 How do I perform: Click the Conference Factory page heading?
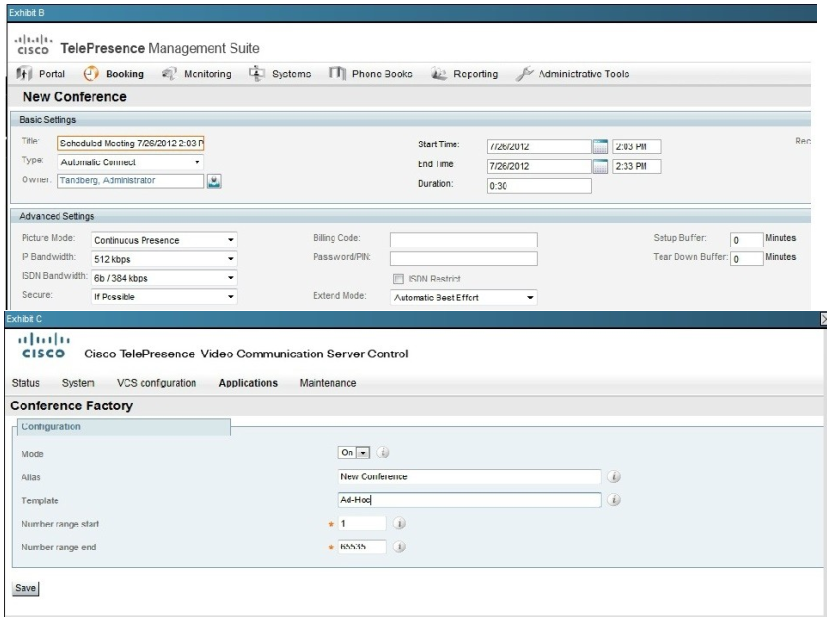[72, 406]
